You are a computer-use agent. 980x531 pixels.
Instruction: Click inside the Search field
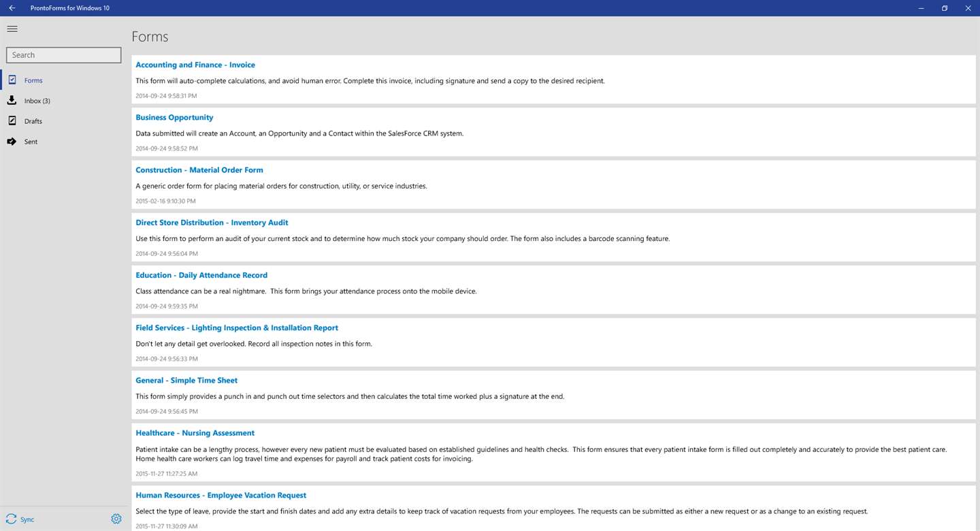(x=63, y=55)
